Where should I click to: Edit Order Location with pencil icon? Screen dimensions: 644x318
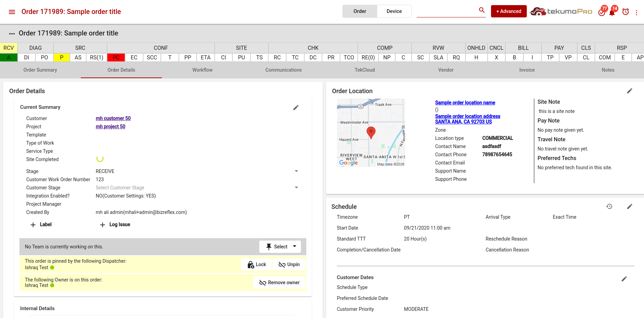(x=629, y=91)
